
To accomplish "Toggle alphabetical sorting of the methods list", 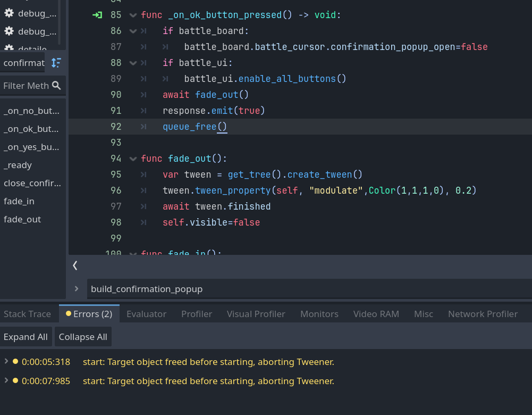I will pyautogui.click(x=56, y=63).
